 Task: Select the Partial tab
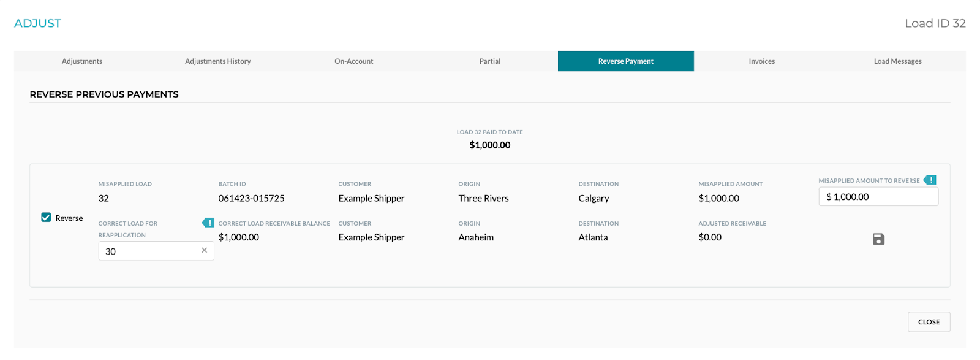490,61
